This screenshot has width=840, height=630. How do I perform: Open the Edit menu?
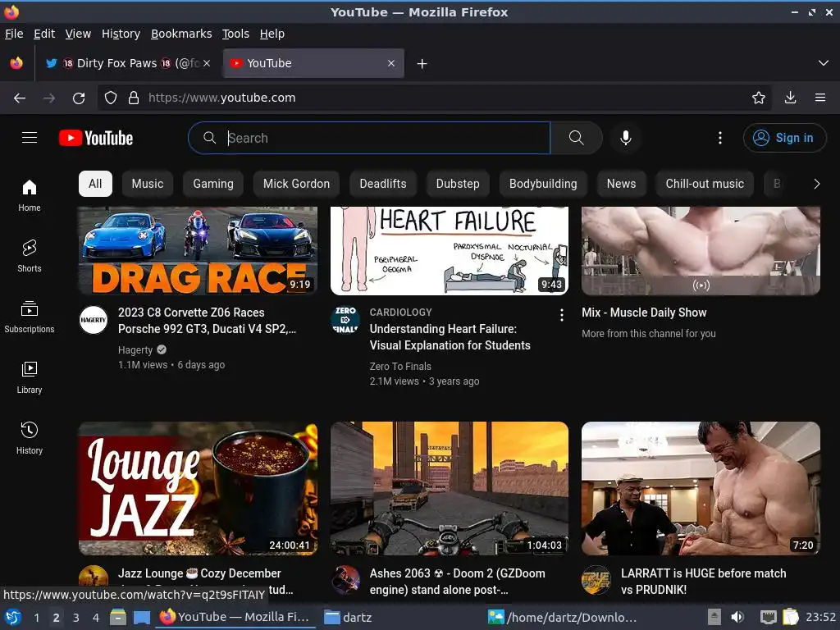coord(44,34)
